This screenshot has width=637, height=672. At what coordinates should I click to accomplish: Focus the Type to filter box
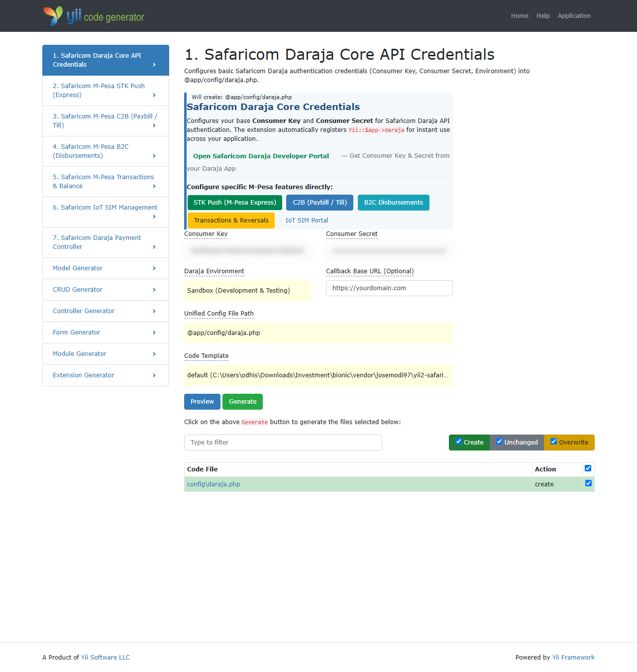point(283,443)
